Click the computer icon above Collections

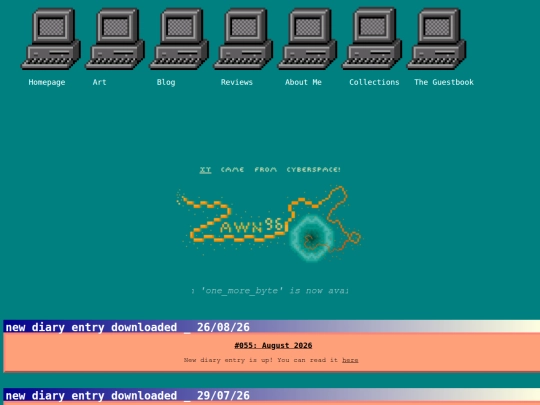point(372,39)
